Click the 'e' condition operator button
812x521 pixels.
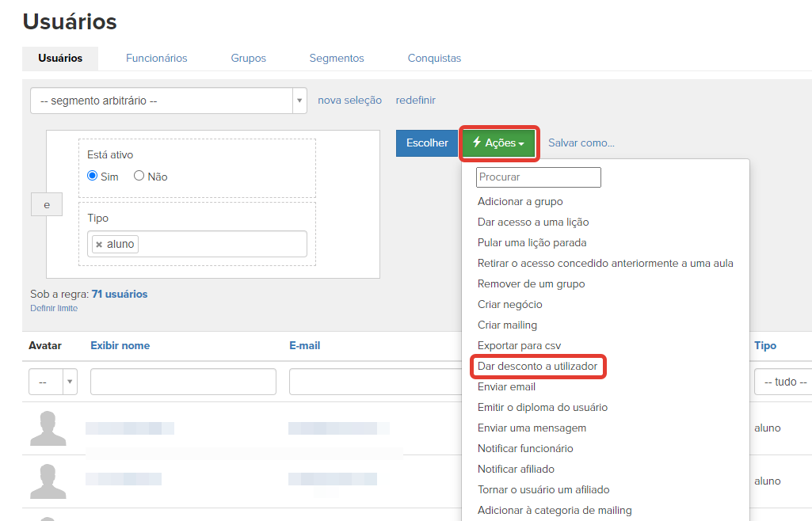click(x=47, y=204)
